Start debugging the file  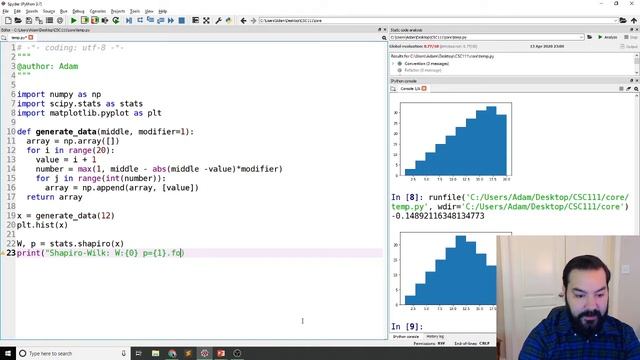pos(129,20)
